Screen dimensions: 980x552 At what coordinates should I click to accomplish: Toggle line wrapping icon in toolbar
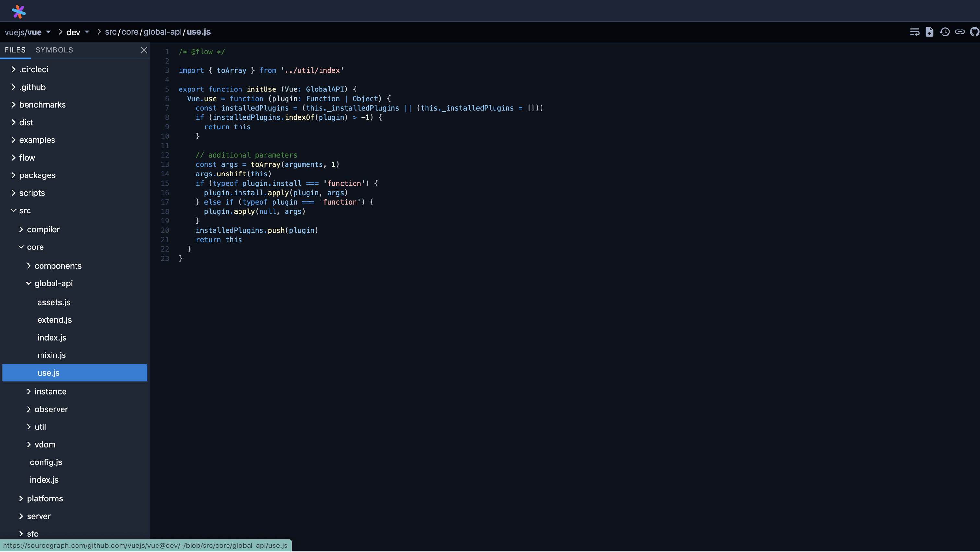915,32
